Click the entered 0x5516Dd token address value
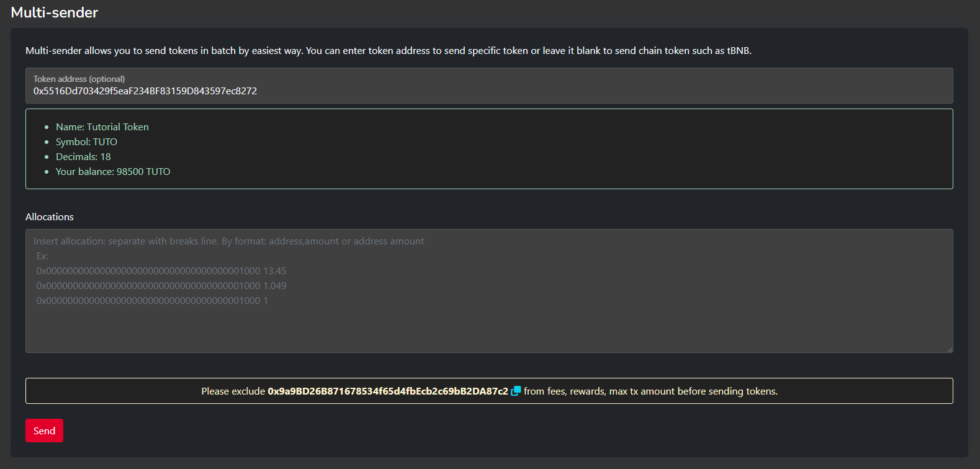Viewport: 980px width, 469px height. [145, 91]
